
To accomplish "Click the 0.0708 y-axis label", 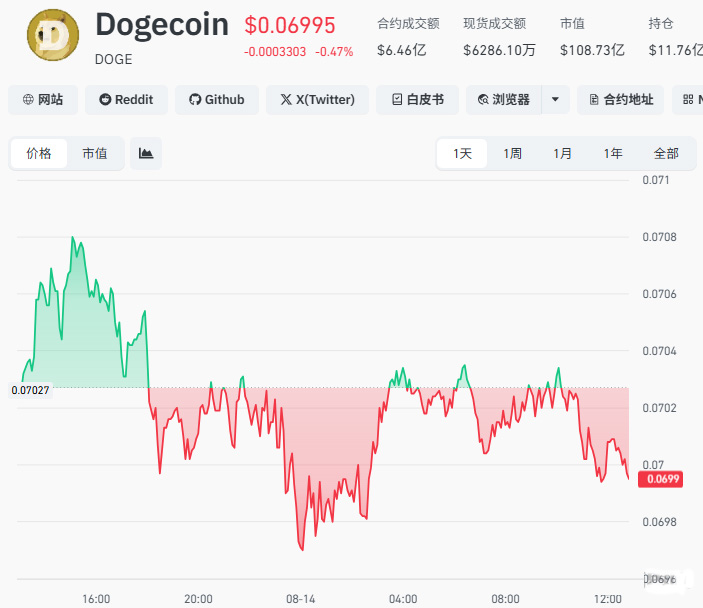I will coord(659,237).
